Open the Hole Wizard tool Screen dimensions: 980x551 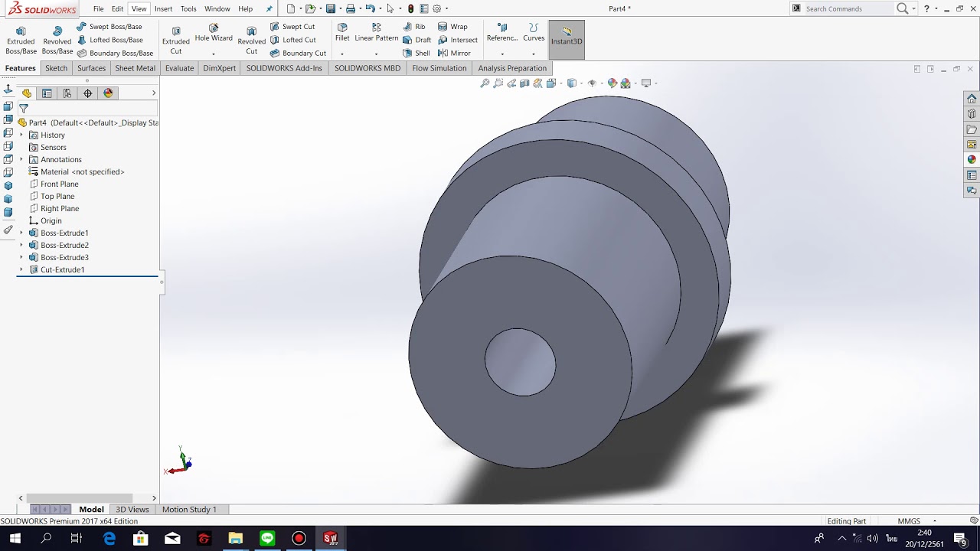pos(214,33)
